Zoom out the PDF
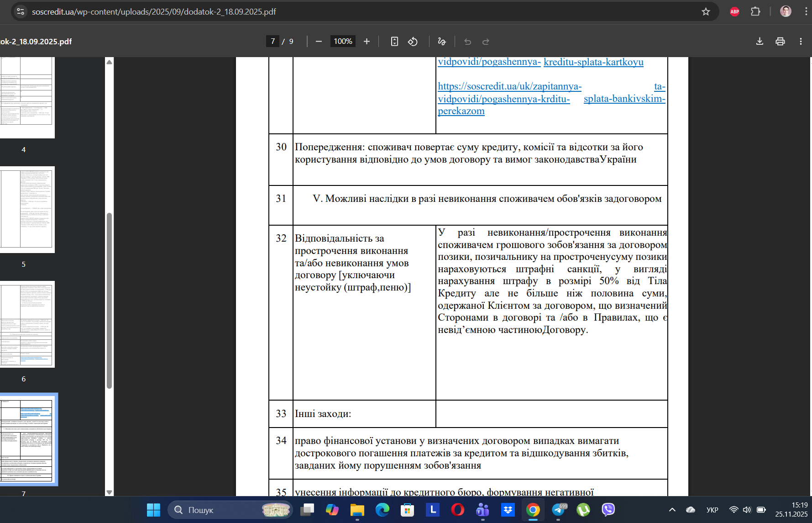The height and width of the screenshot is (523, 812). [319, 41]
